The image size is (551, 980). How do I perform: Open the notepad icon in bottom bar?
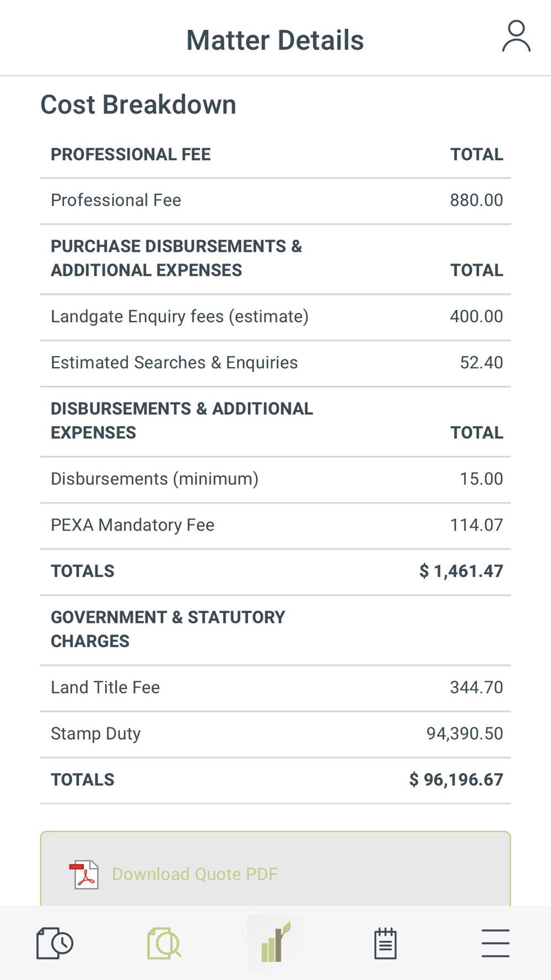click(385, 943)
